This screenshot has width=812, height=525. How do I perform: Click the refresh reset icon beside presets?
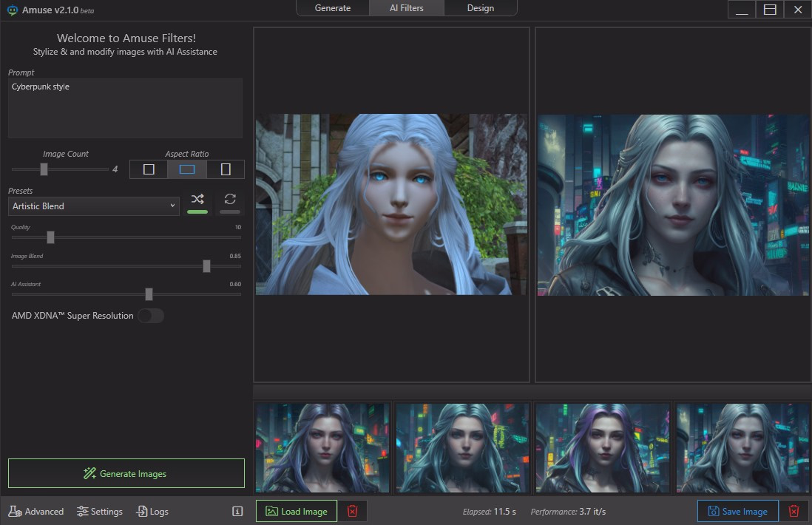click(x=230, y=200)
